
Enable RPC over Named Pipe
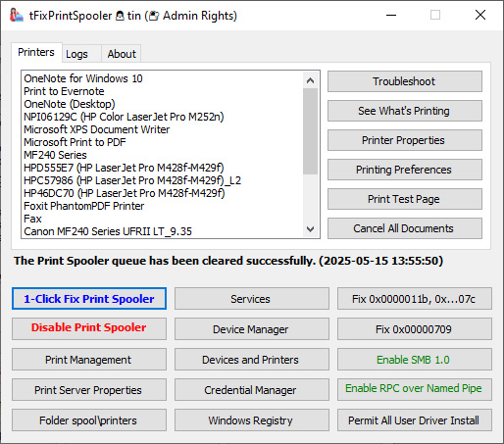tap(415, 390)
